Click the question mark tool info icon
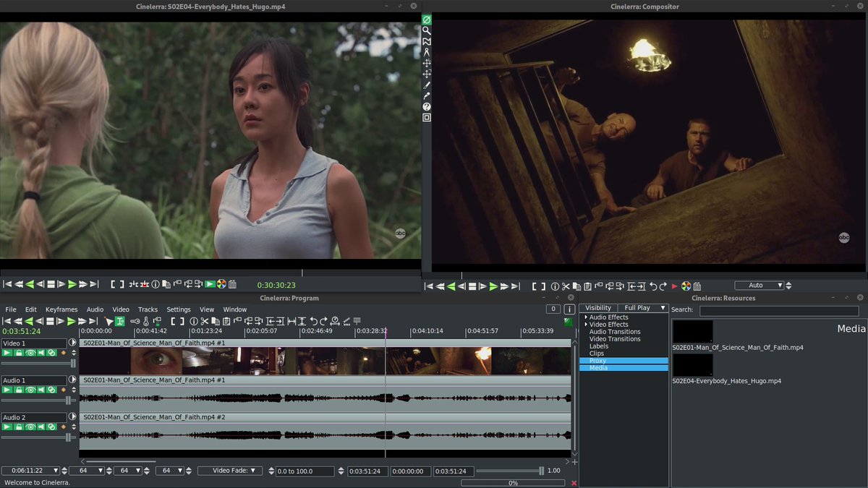The image size is (868, 488). 427,106
